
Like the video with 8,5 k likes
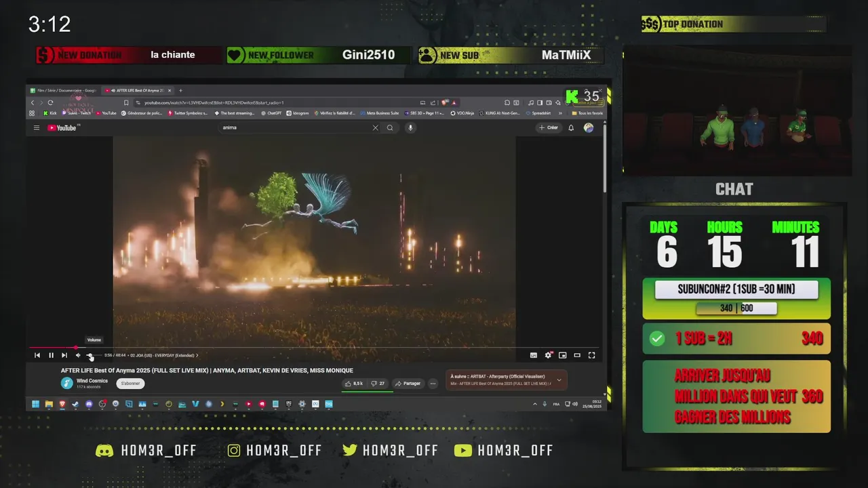[x=353, y=384]
